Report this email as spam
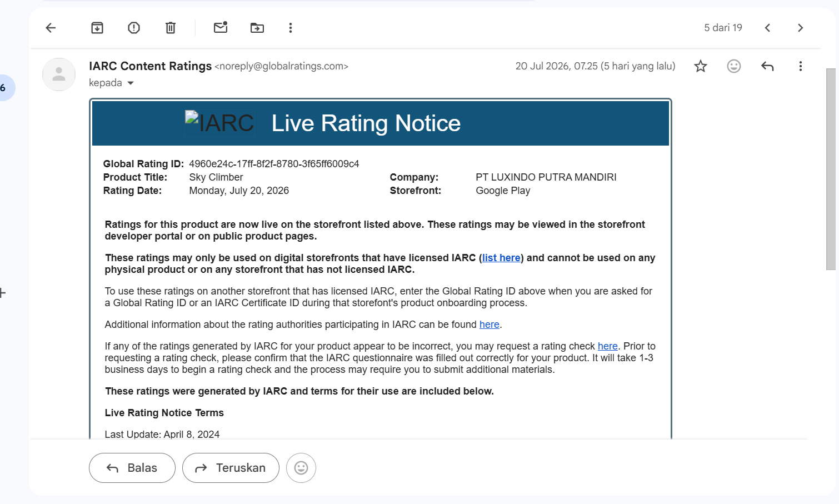This screenshot has width=839, height=504. click(x=134, y=28)
